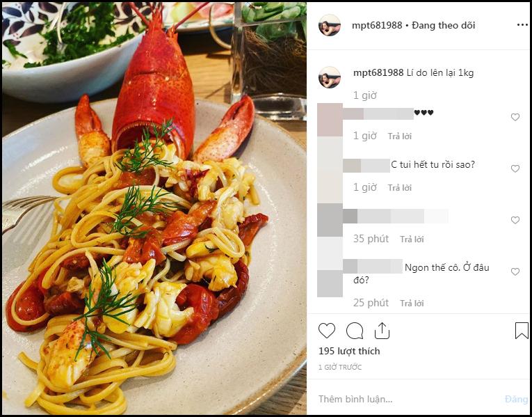532x417 pixels.
Task: Like the 'C tui hết tu rồi sao?' comment
Action: (515, 168)
